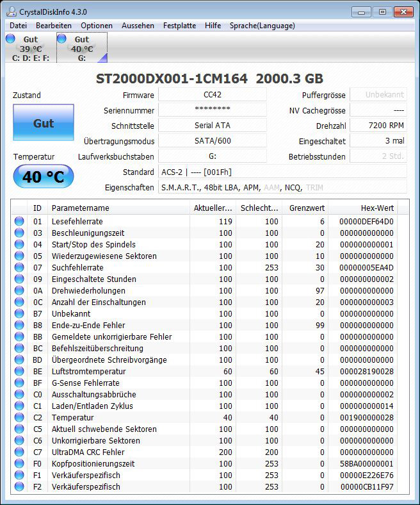Click the status orb of the G: disk tab
Viewport: 420px width, 505px height.
coord(61,38)
